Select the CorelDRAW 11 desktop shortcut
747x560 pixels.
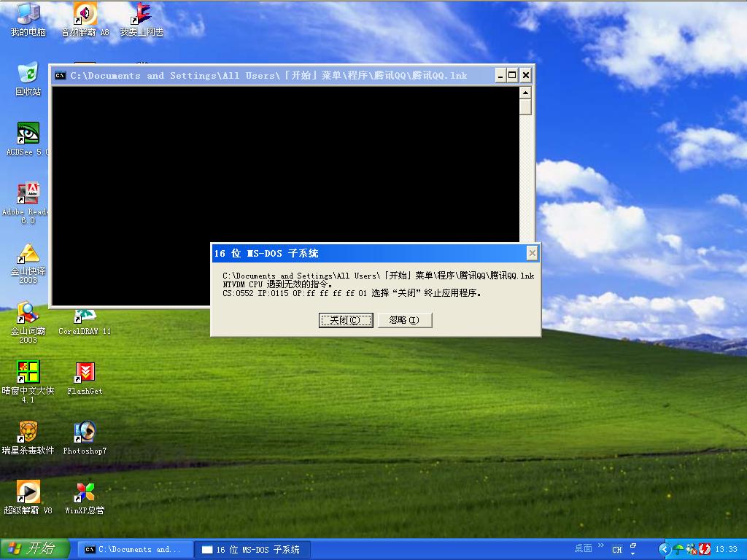coord(85,323)
